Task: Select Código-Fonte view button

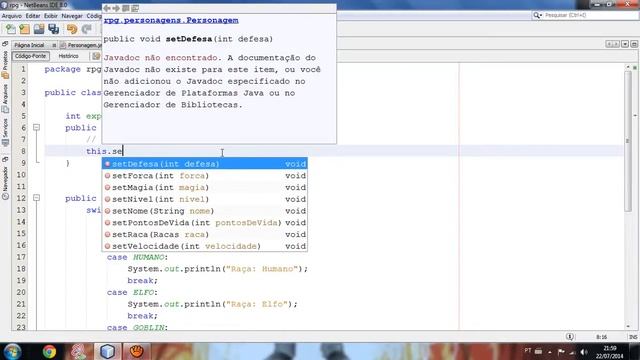Action: tap(31, 56)
